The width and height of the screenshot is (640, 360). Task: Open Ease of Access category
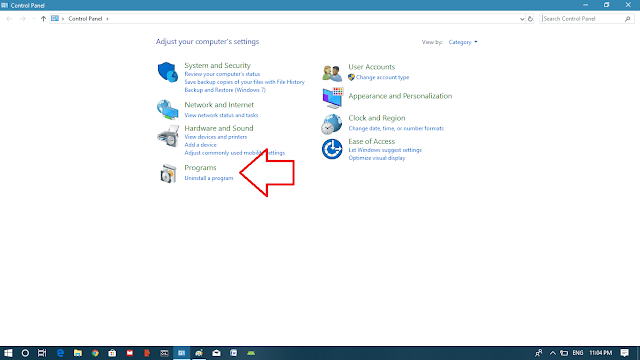[371, 142]
